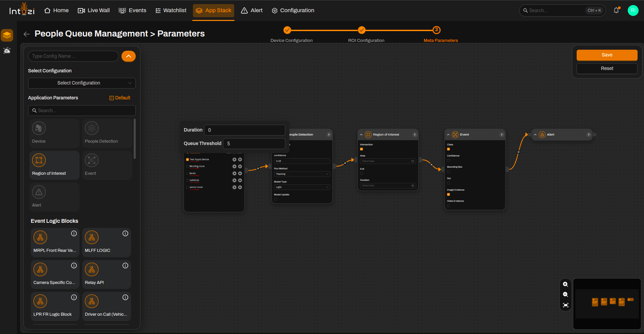
Task: Collapse the Region of Interest node
Action: [x=361, y=135]
